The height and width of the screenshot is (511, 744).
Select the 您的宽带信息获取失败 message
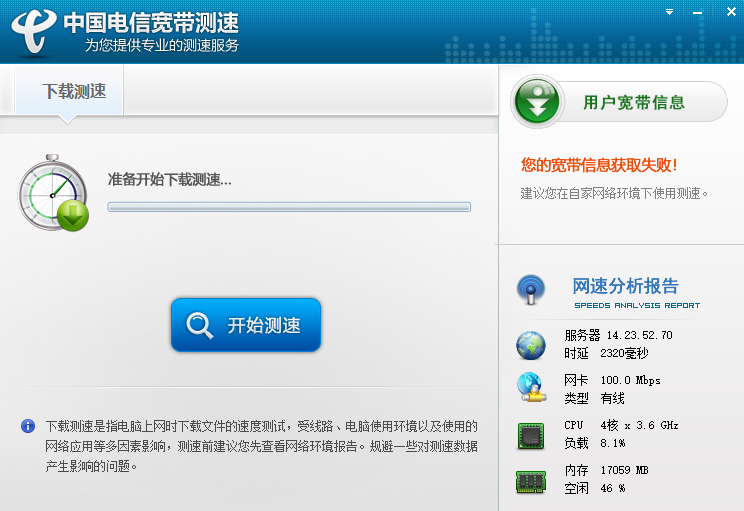point(599,165)
